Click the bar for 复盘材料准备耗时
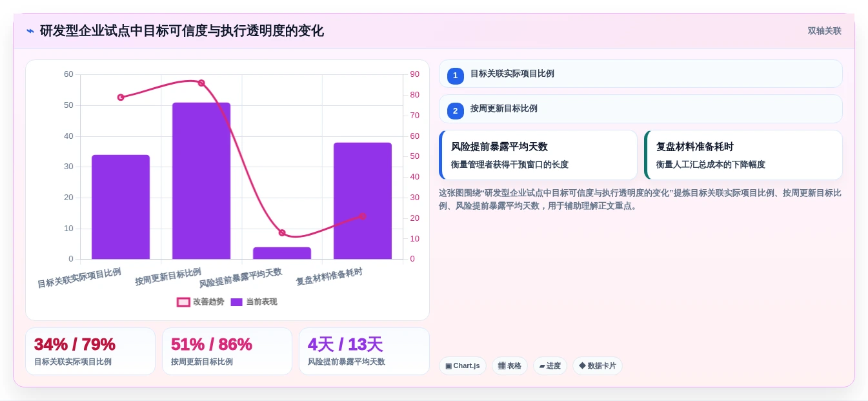Image resolution: width=868 pixels, height=401 pixels. pyautogui.click(x=363, y=201)
